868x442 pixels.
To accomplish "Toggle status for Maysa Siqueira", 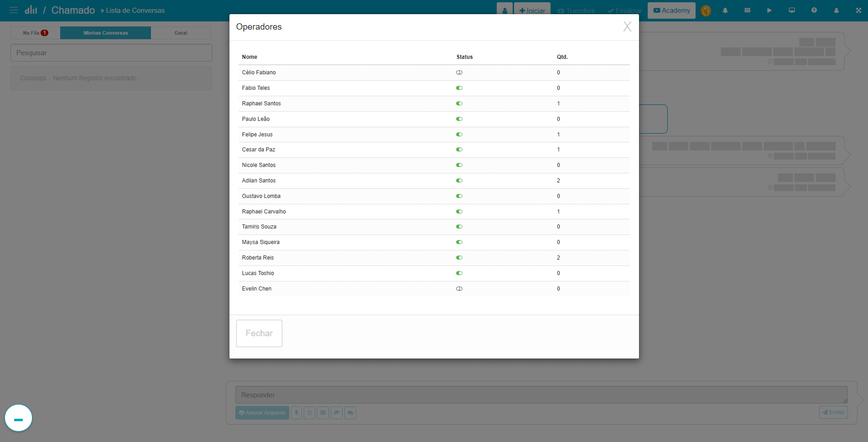I will tap(459, 242).
